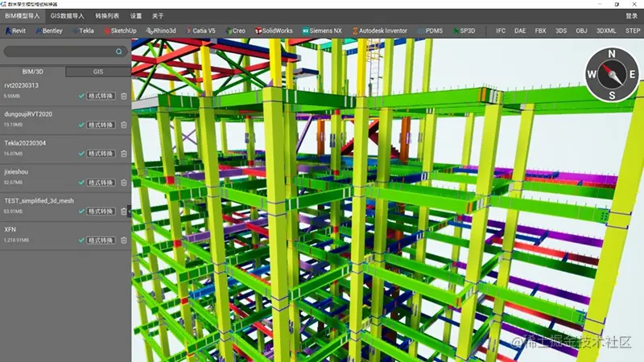Viewport: 644px width, 362px height.
Task: Select the STEP format option
Action: (x=633, y=31)
